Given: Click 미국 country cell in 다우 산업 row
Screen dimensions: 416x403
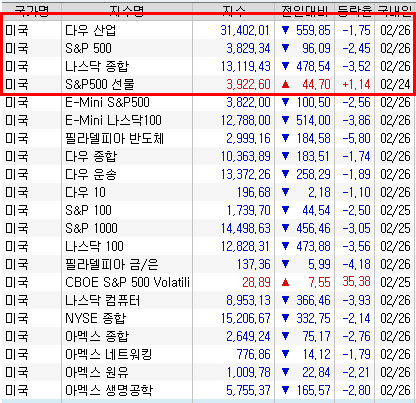Looking at the screenshot, I should pyautogui.click(x=17, y=30).
